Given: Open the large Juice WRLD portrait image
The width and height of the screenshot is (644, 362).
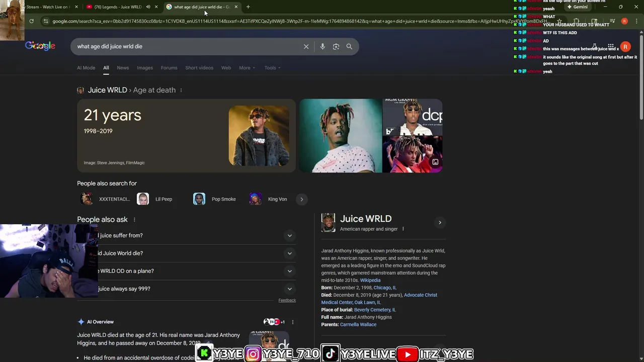Looking at the screenshot, I should click(x=341, y=136).
